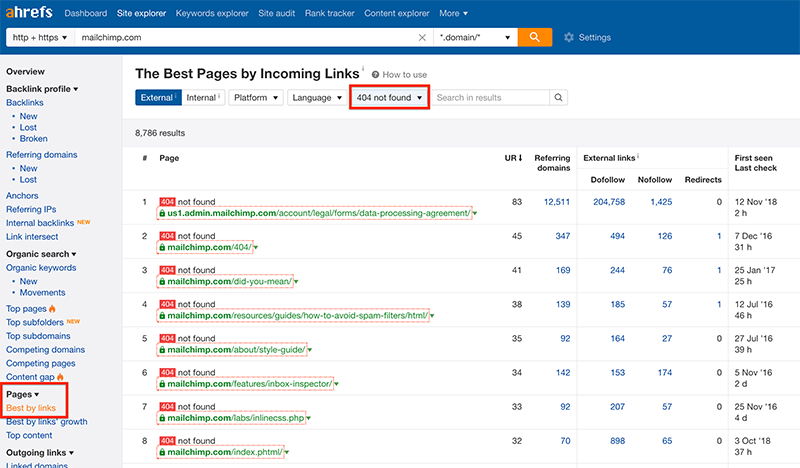The height and width of the screenshot is (468, 800).
Task: Open Rank tracker
Action: 330,13
